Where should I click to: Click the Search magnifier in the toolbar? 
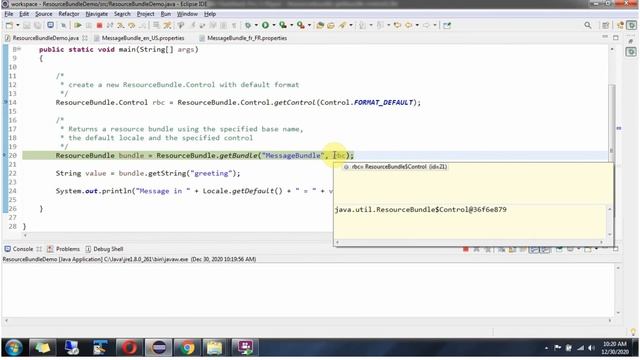(x=588, y=25)
